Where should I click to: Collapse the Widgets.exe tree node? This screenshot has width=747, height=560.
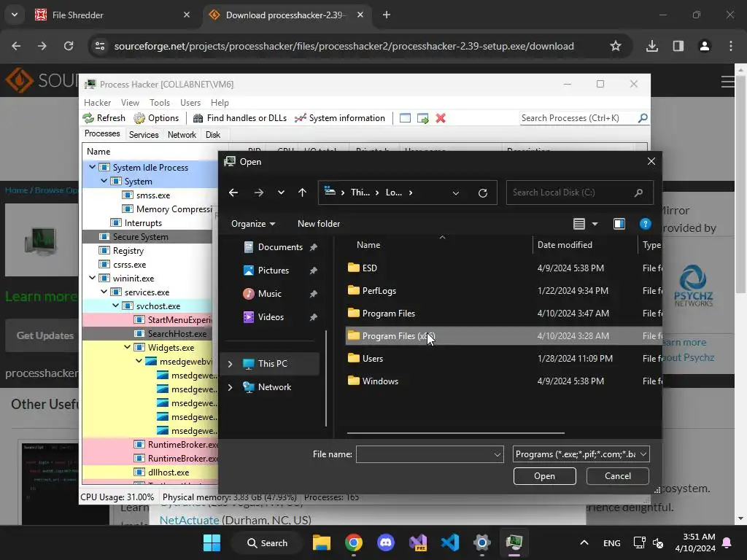pos(127,348)
